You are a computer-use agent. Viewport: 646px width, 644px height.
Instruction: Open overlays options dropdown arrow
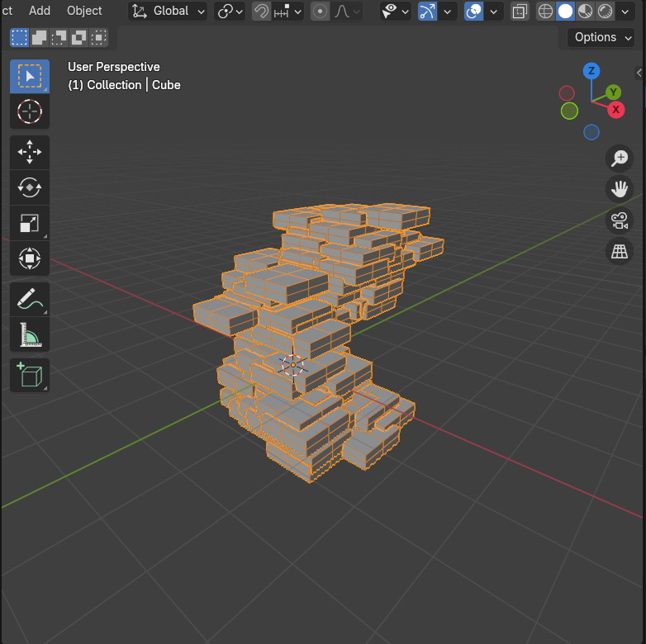point(493,11)
